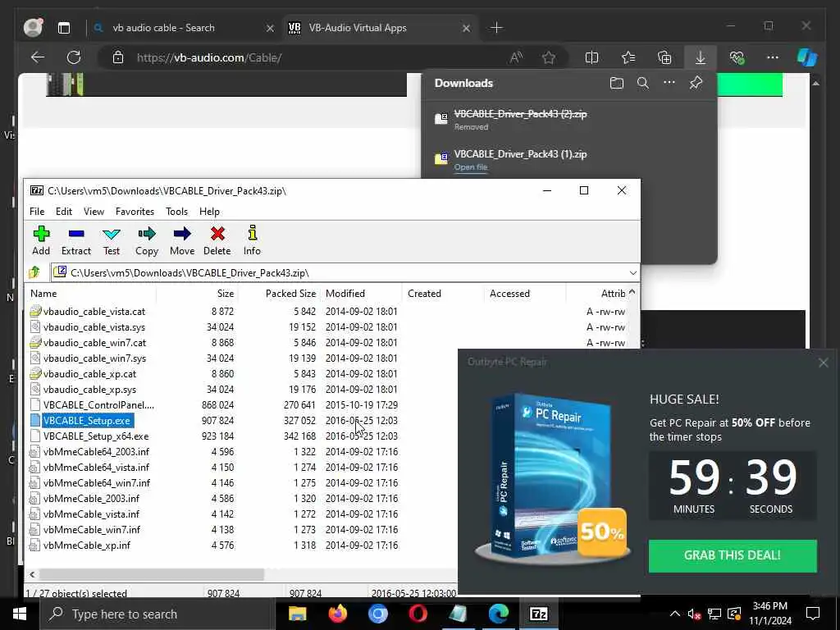The width and height of the screenshot is (840, 630).
Task: Pin the Downloads panel
Action: [x=696, y=83]
